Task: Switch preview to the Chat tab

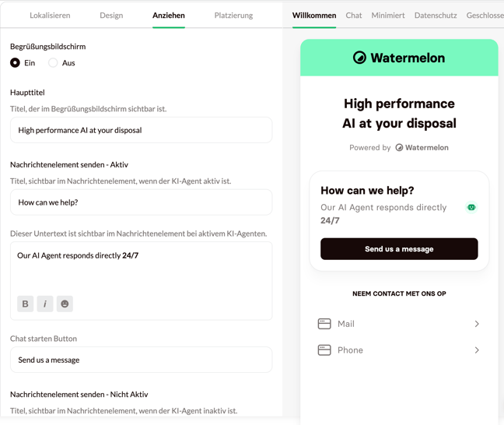Action: coord(354,16)
